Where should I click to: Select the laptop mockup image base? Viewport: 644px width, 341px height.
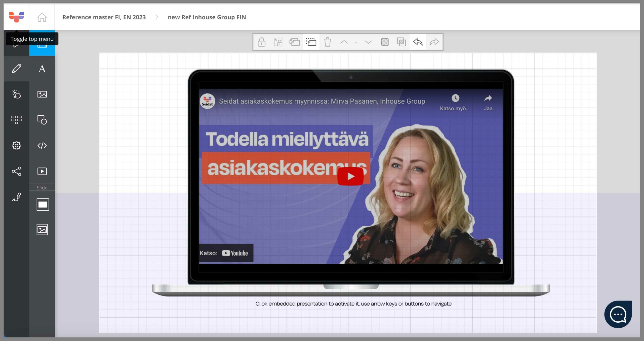point(351,290)
